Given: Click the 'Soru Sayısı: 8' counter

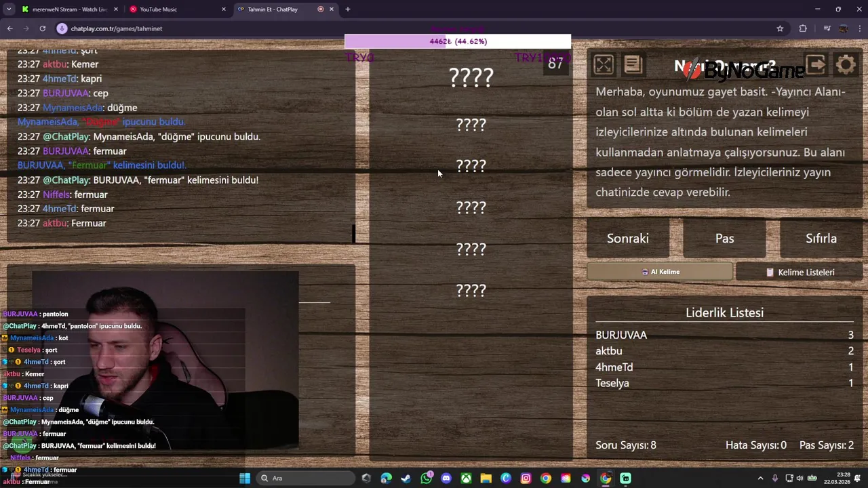Looking at the screenshot, I should tap(626, 445).
